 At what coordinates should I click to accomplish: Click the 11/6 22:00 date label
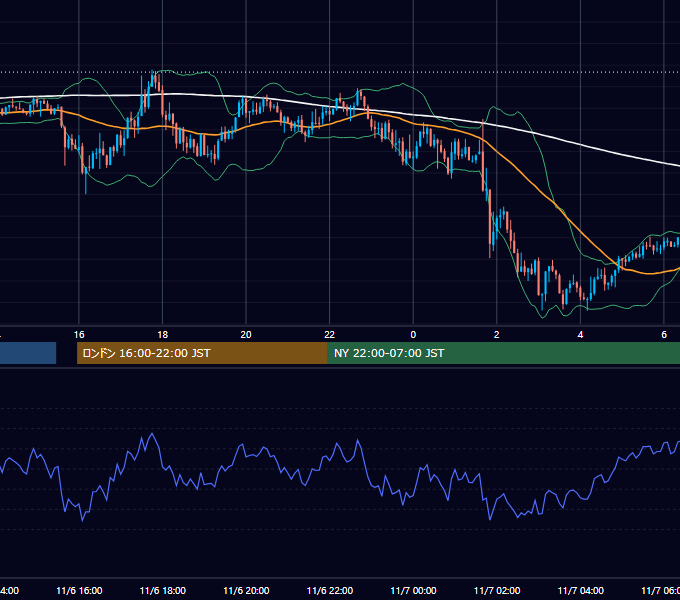(x=330, y=590)
